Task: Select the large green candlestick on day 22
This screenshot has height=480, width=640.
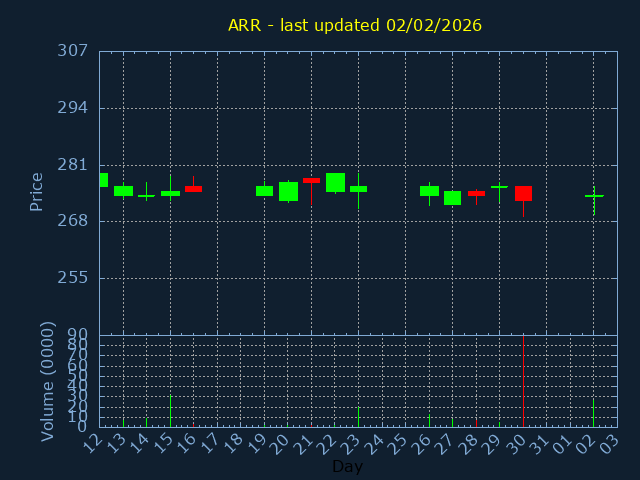Action: click(335, 182)
